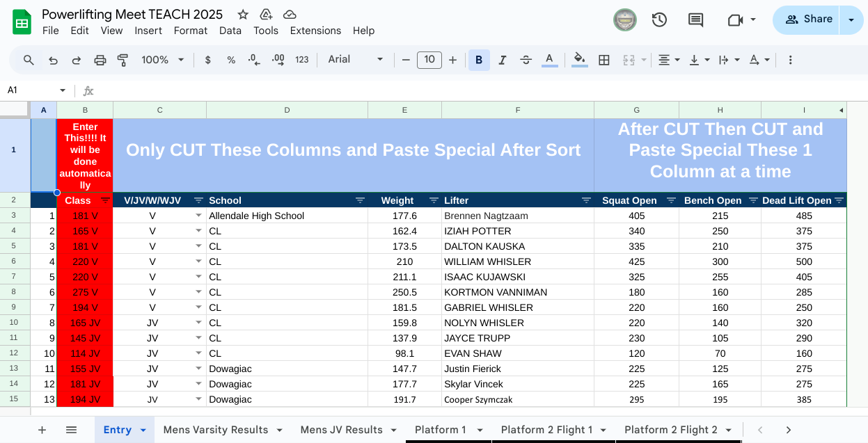
Task: Open the fill color picker
Action: (579, 60)
